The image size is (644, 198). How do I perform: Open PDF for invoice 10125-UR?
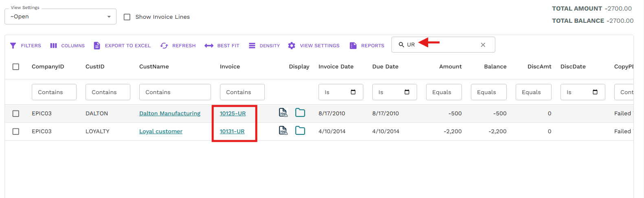tap(283, 112)
